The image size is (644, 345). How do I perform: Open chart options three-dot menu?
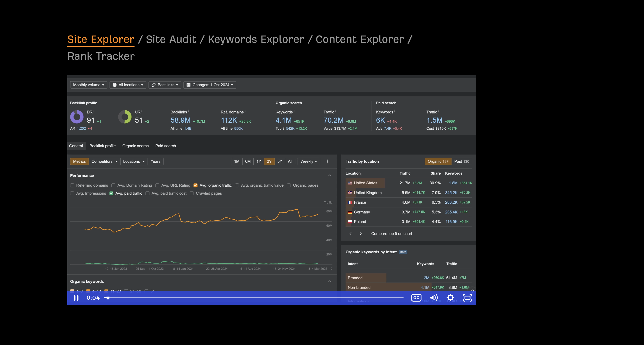pyautogui.click(x=327, y=162)
